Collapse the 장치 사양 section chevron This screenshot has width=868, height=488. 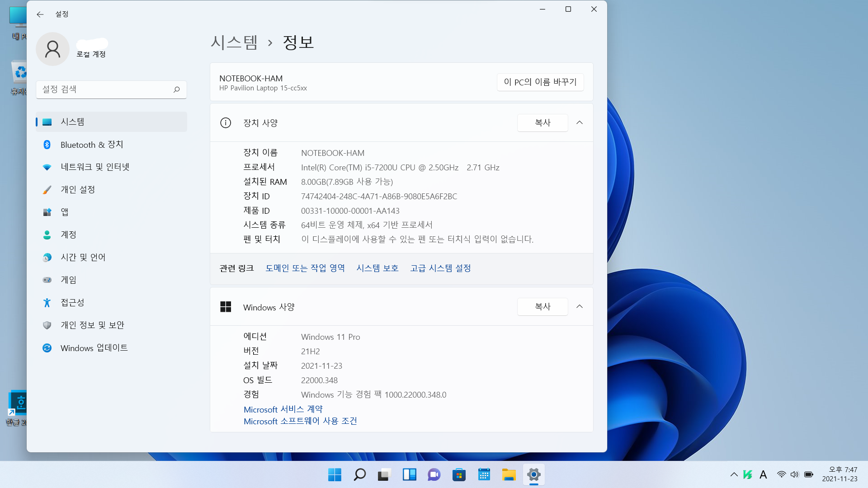click(x=580, y=123)
